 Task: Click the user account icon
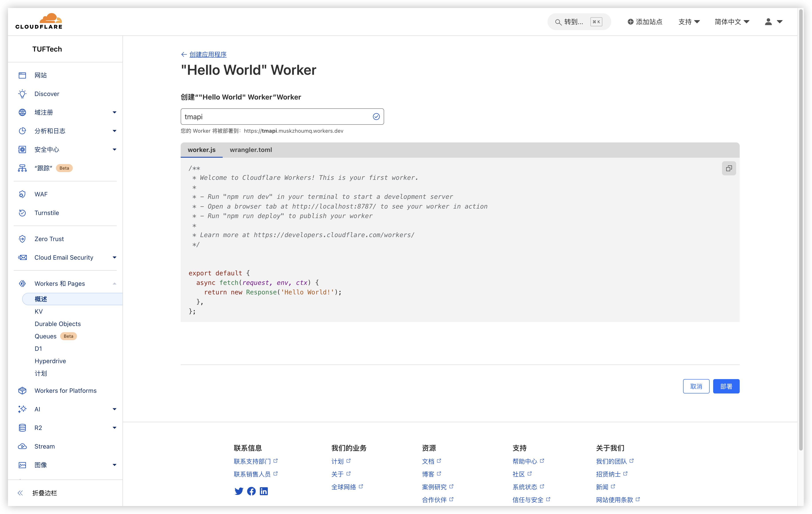pyautogui.click(x=768, y=22)
